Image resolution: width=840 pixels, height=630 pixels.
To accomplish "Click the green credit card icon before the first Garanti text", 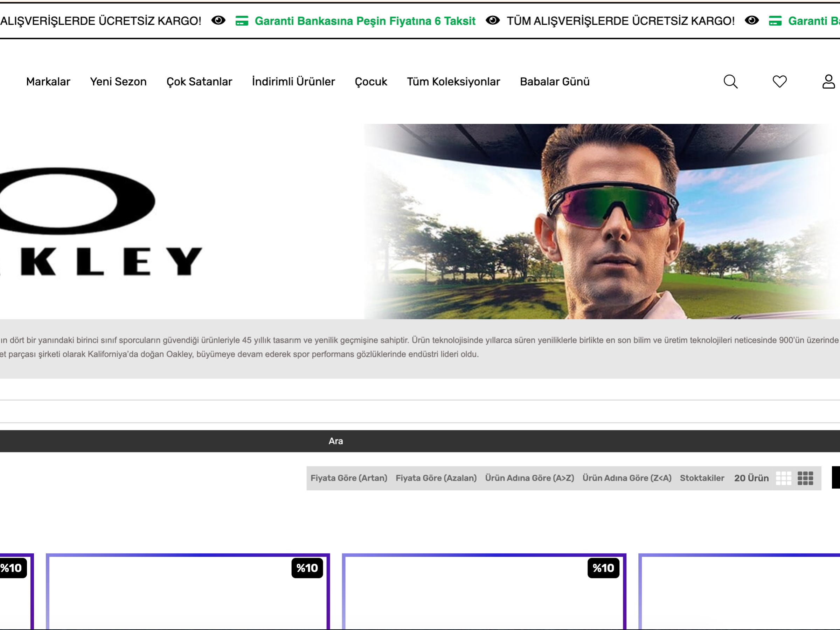I will [x=242, y=21].
